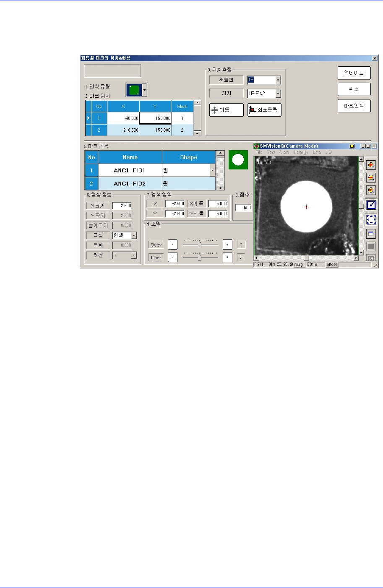Select the blue fit-to-window icon in SMVisionQ
The height and width of the screenshot is (588, 383).
click(x=371, y=205)
